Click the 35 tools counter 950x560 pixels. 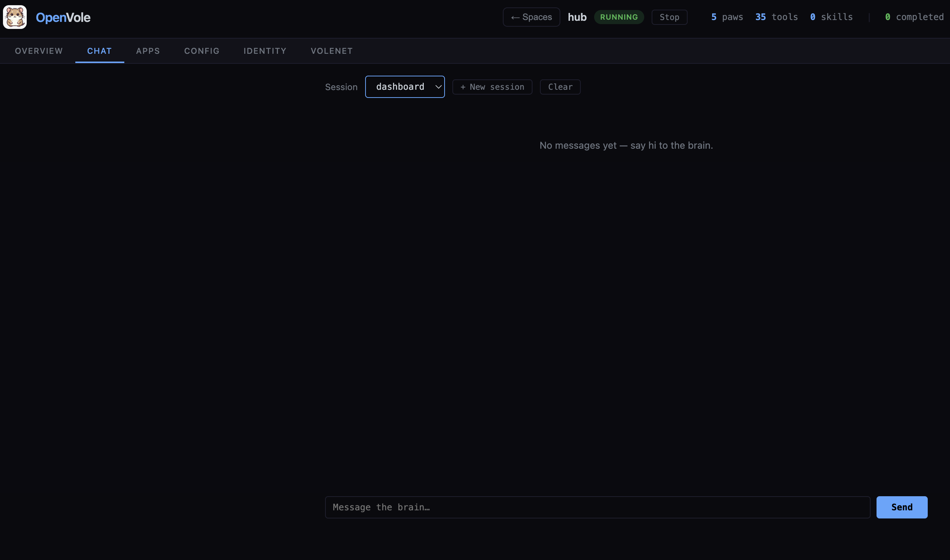click(776, 17)
